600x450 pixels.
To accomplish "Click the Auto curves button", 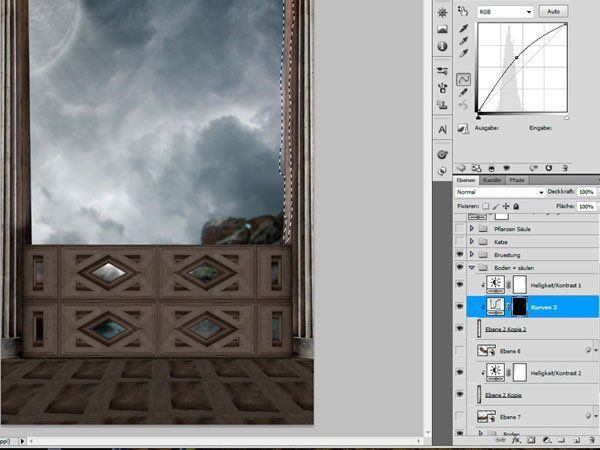I will click(x=553, y=11).
